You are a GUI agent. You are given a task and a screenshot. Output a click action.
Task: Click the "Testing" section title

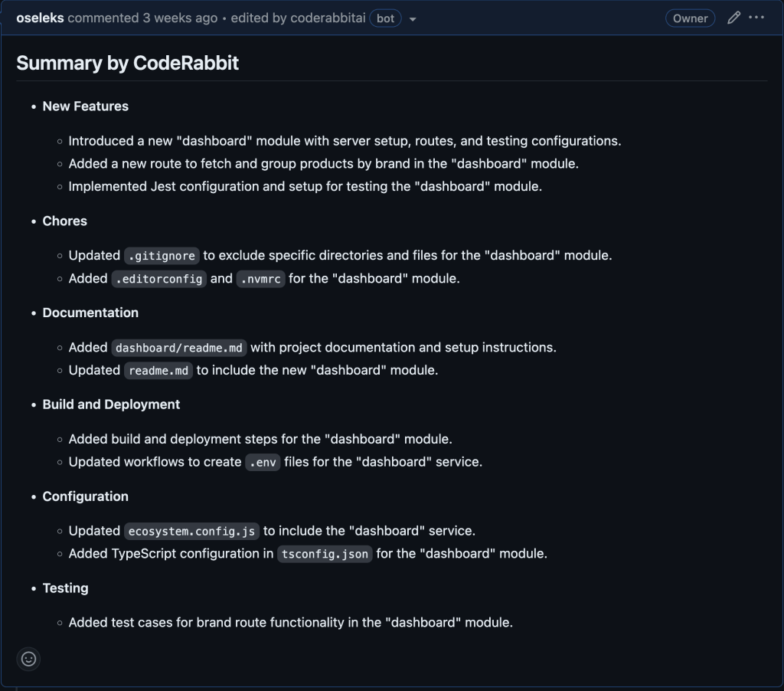pos(65,588)
